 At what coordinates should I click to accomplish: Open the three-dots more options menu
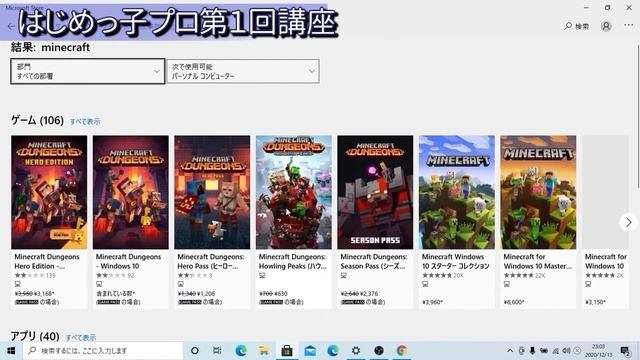629,25
